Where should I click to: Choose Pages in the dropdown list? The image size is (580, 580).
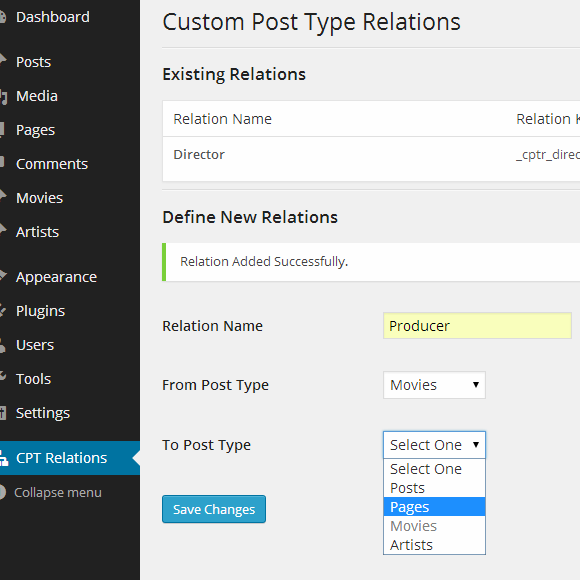434,507
